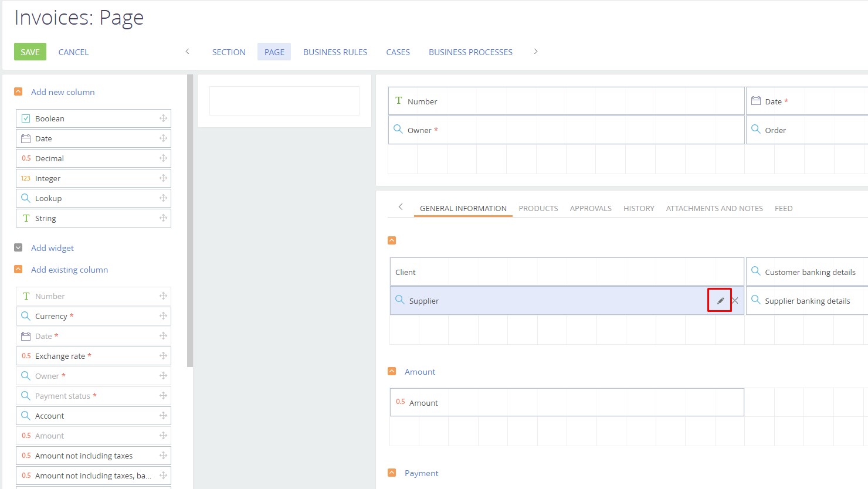Open the SECTION tab
Screen dimensions: 868x489
(x=229, y=52)
